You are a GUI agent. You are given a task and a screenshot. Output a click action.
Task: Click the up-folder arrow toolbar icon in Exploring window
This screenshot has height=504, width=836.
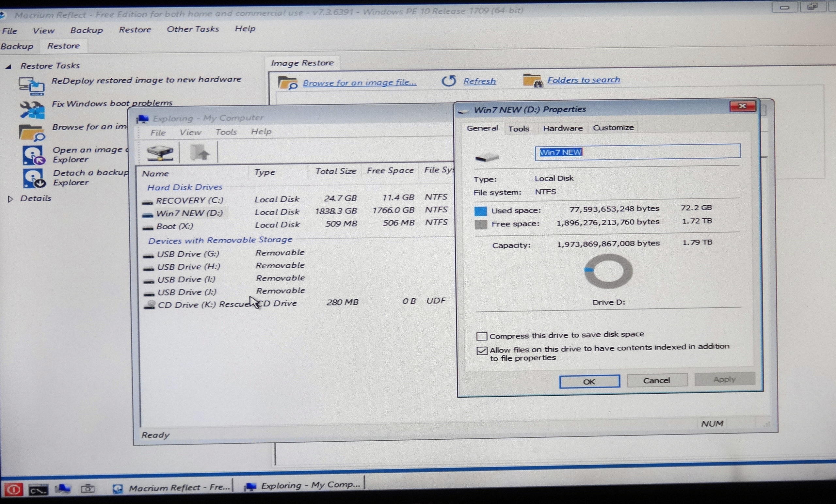tap(200, 152)
